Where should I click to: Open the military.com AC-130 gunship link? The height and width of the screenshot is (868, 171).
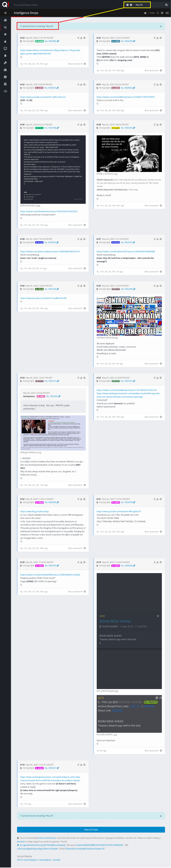coord(50,52)
